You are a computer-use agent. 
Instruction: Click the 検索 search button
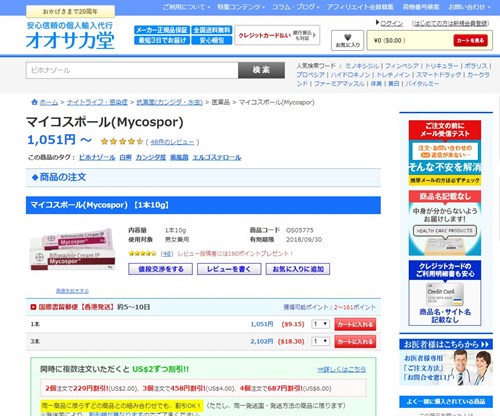tap(261, 70)
